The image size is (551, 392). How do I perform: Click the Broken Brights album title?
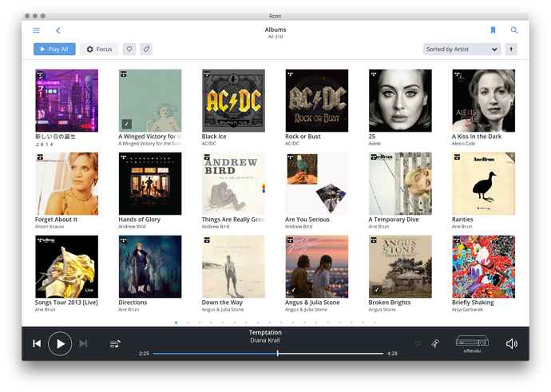[390, 303]
